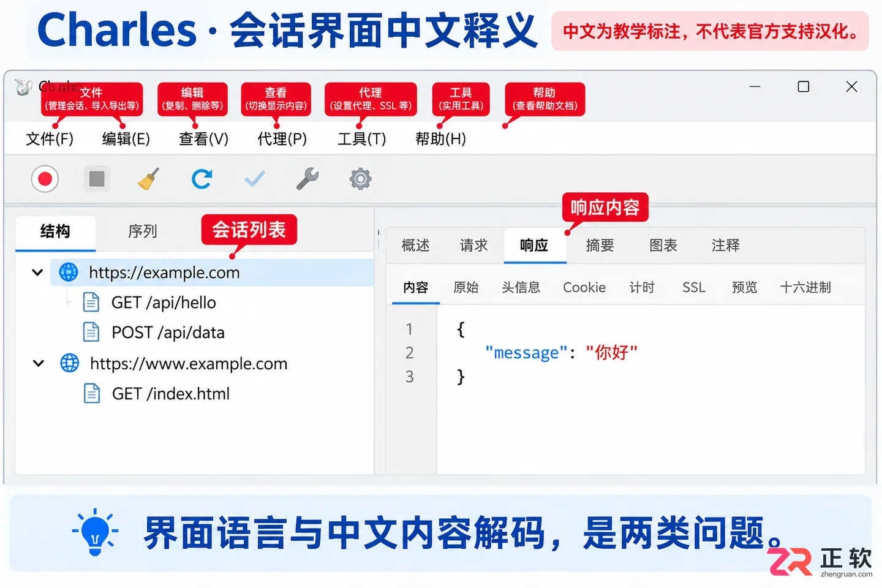Select the GET /api/hello request
This screenshot has width=882, height=588.
[164, 303]
